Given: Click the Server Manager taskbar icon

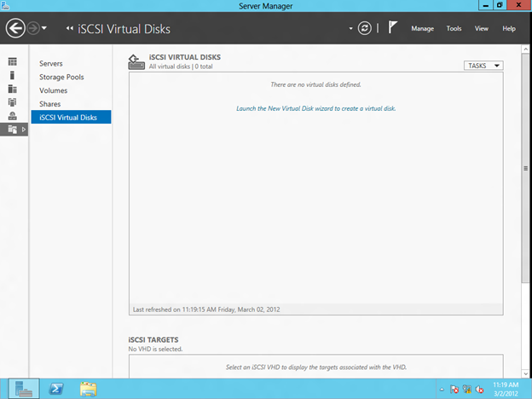Looking at the screenshot, I should point(24,389).
